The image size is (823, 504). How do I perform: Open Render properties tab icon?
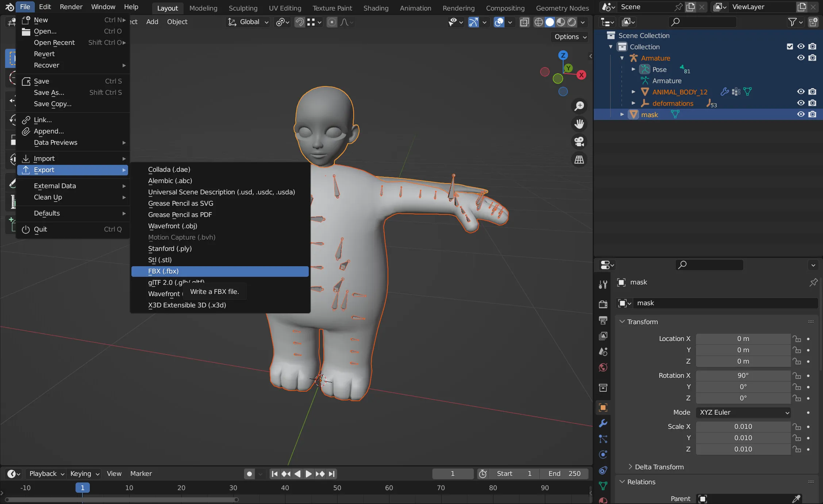pos(603,304)
